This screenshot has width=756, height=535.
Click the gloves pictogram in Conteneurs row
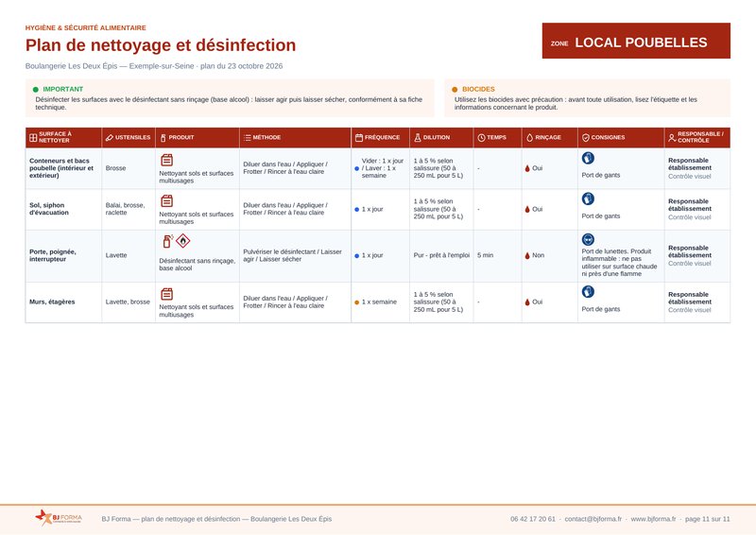tap(588, 158)
